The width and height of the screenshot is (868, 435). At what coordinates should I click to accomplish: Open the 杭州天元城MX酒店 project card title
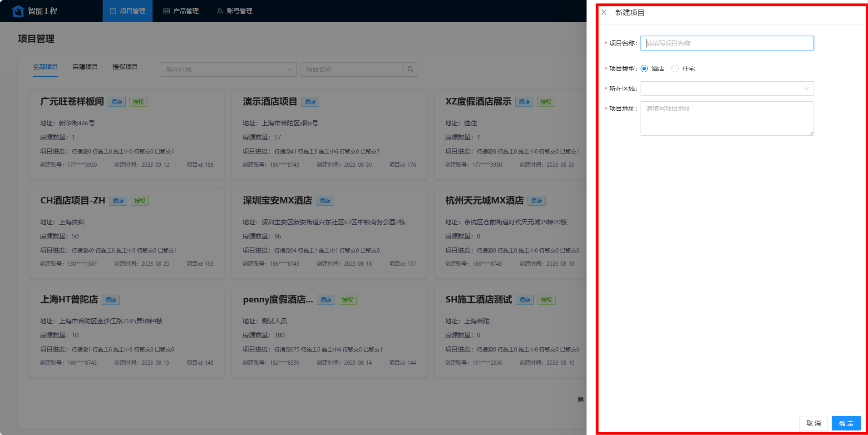point(484,201)
